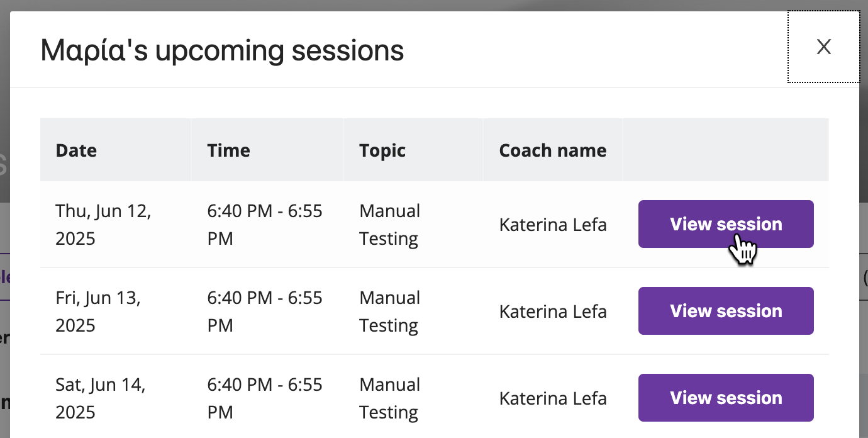This screenshot has height=438, width=868.
Task: Click the Time column header
Action: click(228, 150)
